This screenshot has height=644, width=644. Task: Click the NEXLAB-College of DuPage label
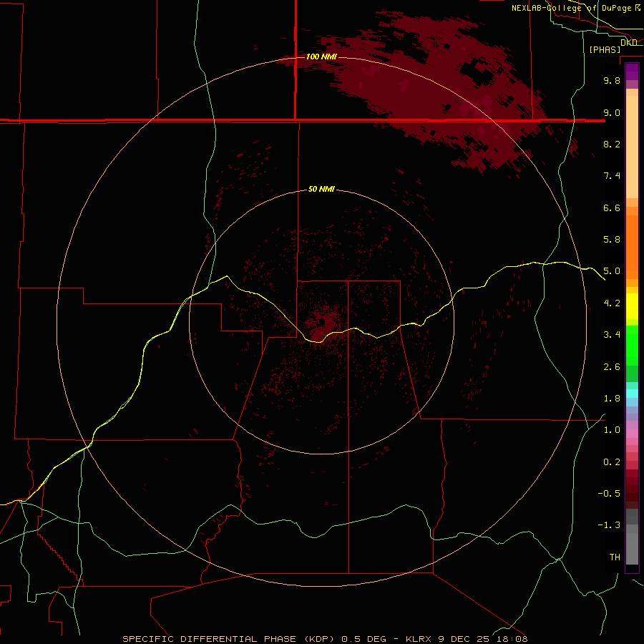click(x=576, y=8)
